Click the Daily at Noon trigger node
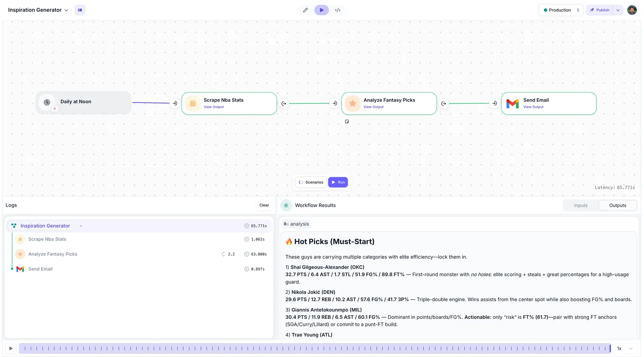644x357 pixels. pos(83,103)
